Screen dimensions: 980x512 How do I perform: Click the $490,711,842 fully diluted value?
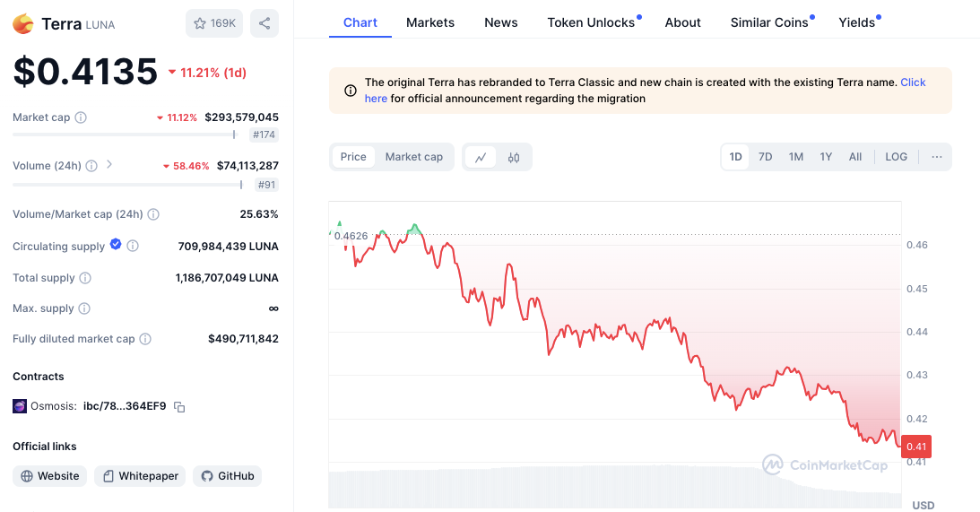click(243, 339)
